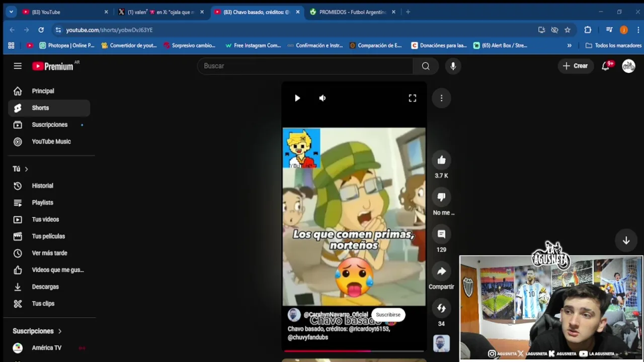Click the Buscar search field

[x=305, y=66]
